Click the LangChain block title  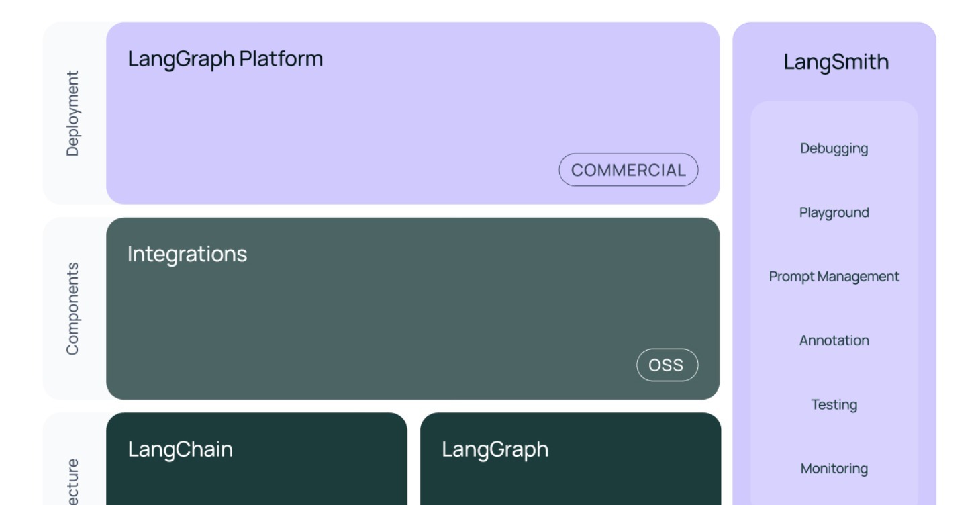pyautogui.click(x=181, y=449)
